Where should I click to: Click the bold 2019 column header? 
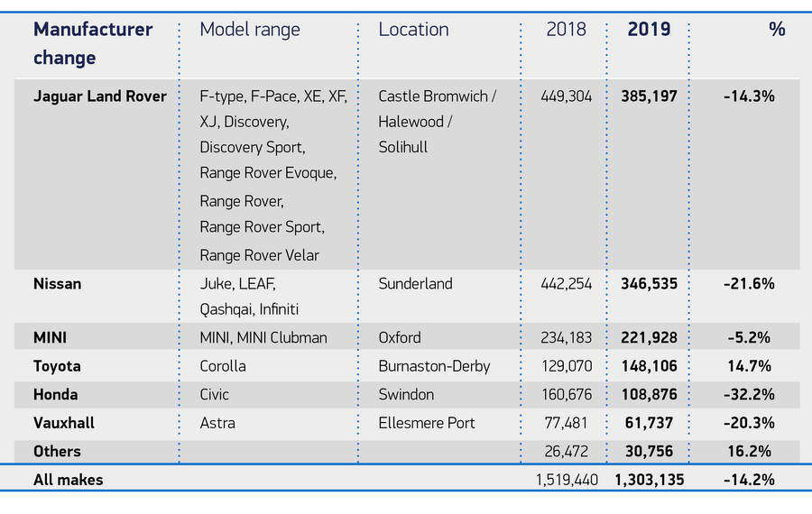click(x=649, y=29)
